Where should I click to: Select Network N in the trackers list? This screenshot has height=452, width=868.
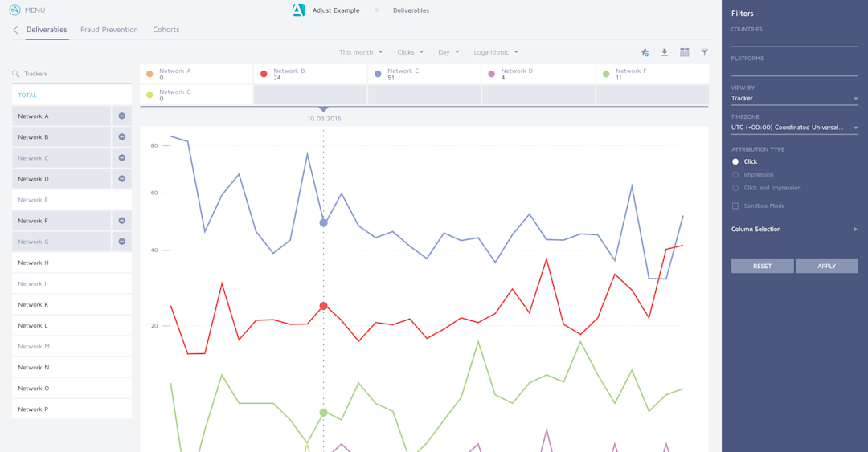(72, 368)
